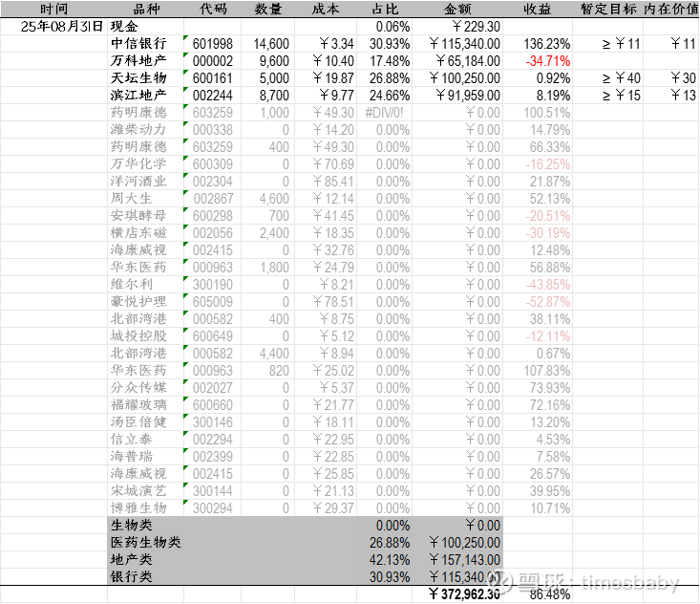700x604 pixels.
Task: Select share cell 24.66%
Action: click(384, 96)
